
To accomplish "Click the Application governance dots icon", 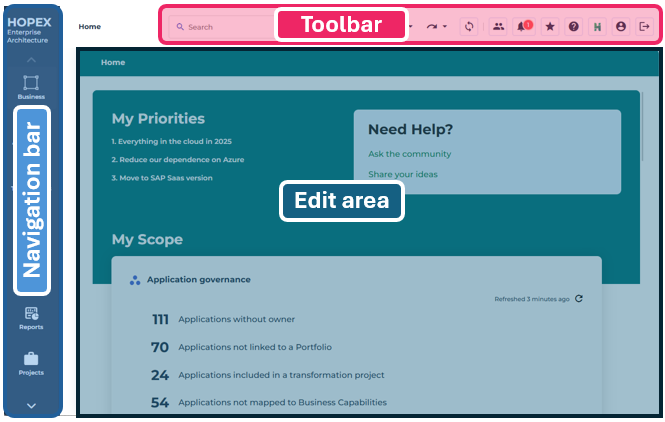I will 135,280.
